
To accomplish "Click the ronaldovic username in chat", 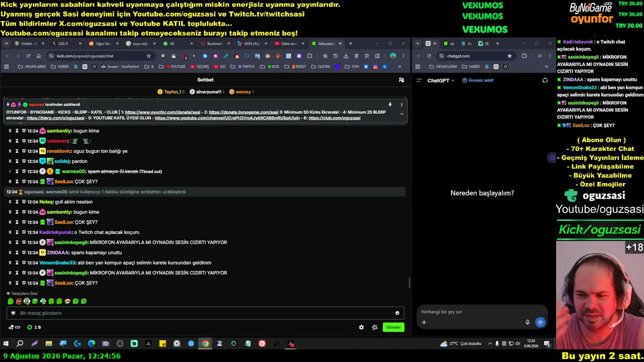I will (x=59, y=151).
